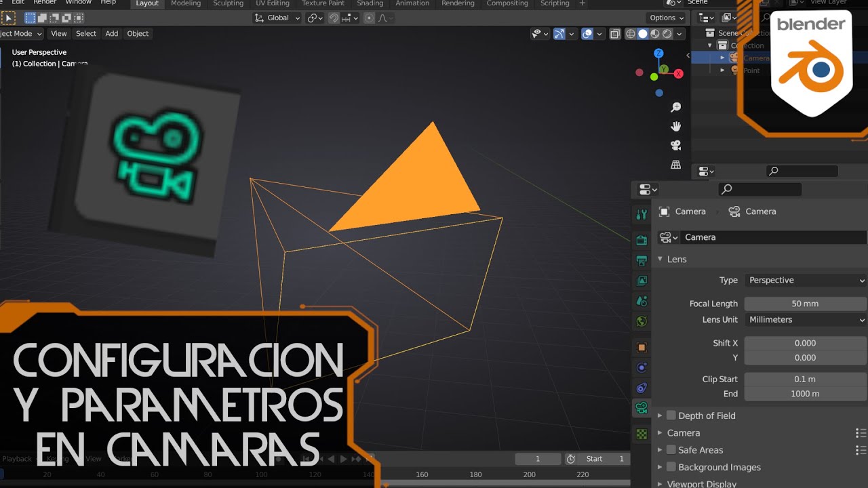Screen dimensions: 868x488
Task: Click the Clip Start 0.1 m field
Action: [806, 379]
